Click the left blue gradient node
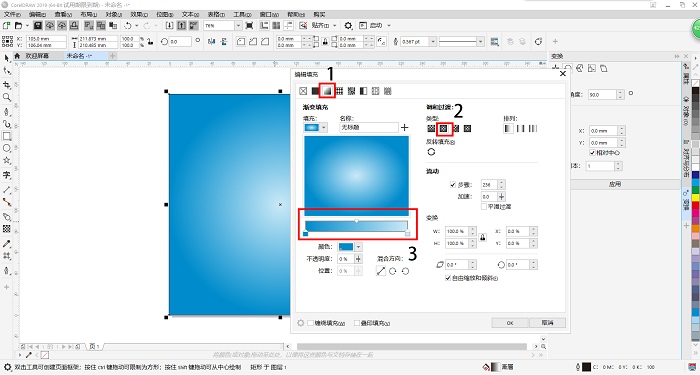Image resolution: width=700 pixels, height=375 pixels. click(x=306, y=234)
